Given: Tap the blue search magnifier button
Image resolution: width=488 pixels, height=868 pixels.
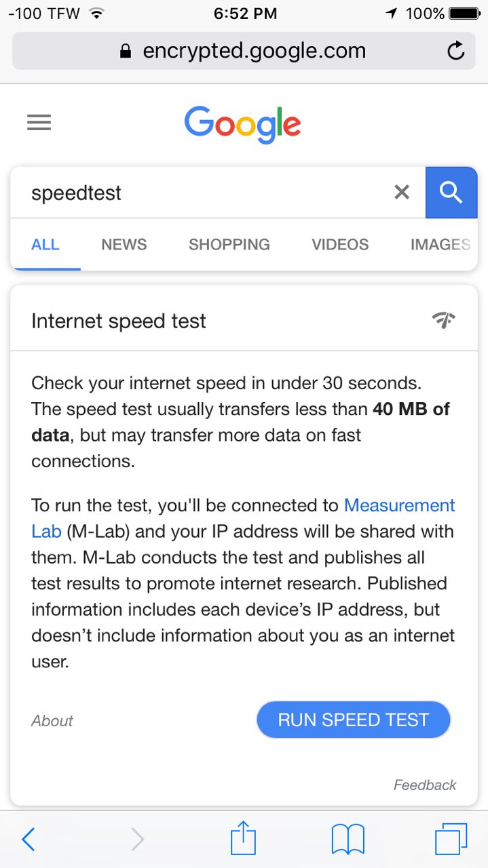Looking at the screenshot, I should [451, 193].
